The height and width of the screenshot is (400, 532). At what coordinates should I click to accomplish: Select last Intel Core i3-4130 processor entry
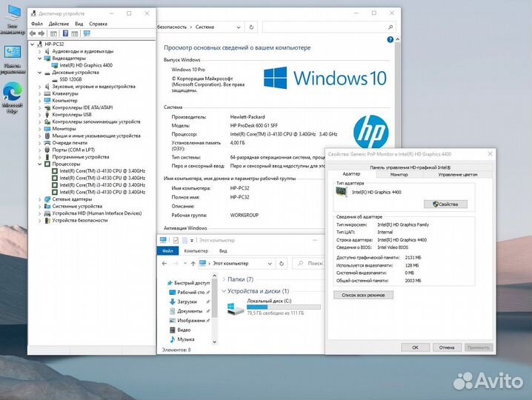click(102, 192)
